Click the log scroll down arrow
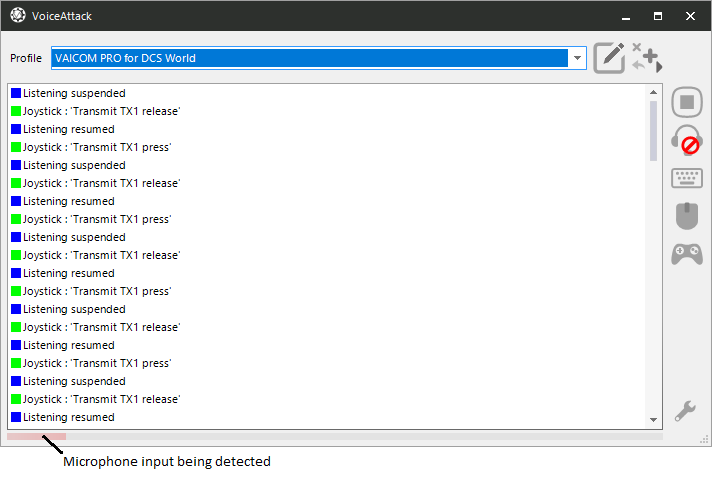This screenshot has height=477, width=718. click(x=653, y=420)
